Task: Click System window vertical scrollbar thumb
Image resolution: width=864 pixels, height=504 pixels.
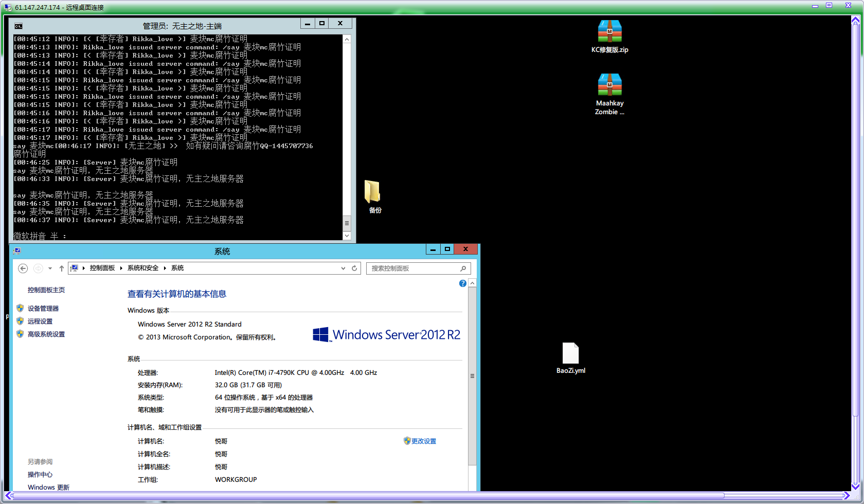Action: point(472,376)
